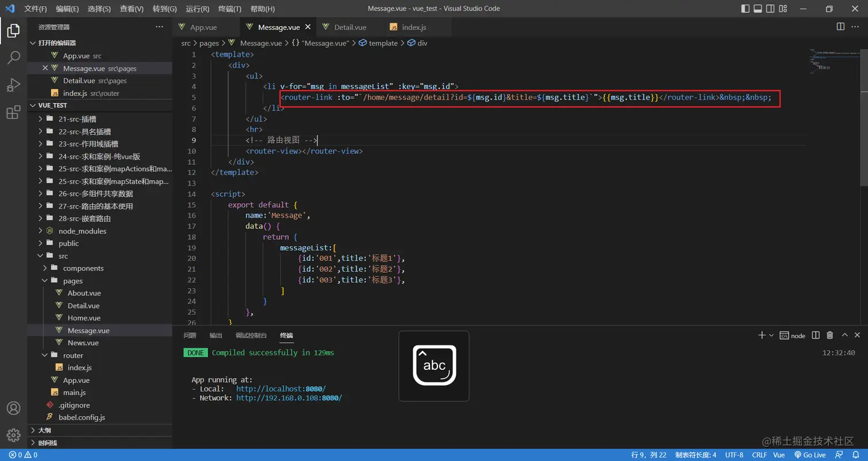
Task: Open the Accounts menu icon
Action: click(x=13, y=409)
